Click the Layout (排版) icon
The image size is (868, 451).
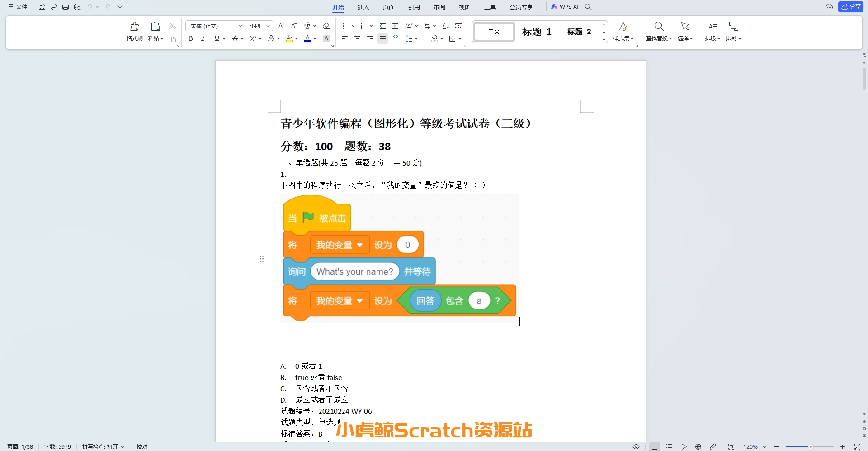712,26
